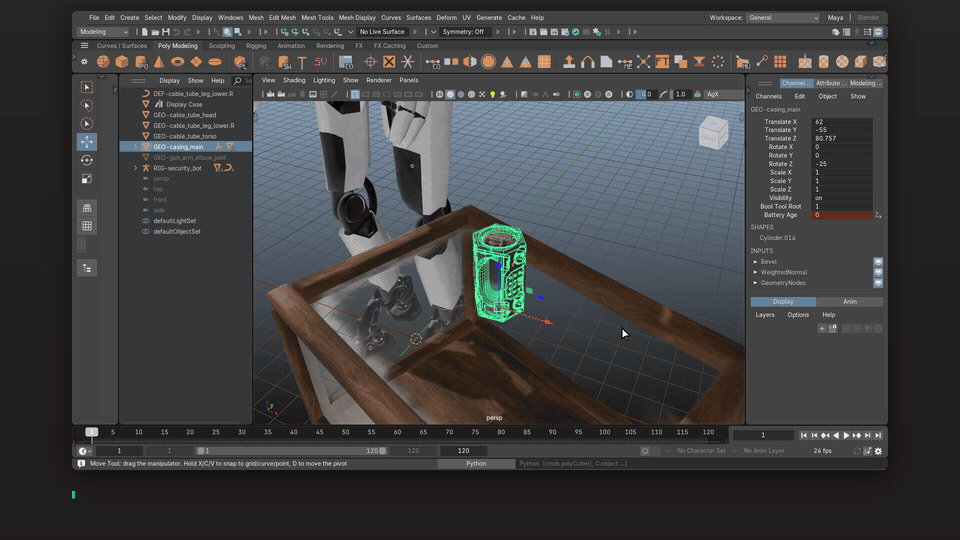Select the Paint selection tool
Viewport: 960px width, 540px height.
pyautogui.click(x=87, y=124)
